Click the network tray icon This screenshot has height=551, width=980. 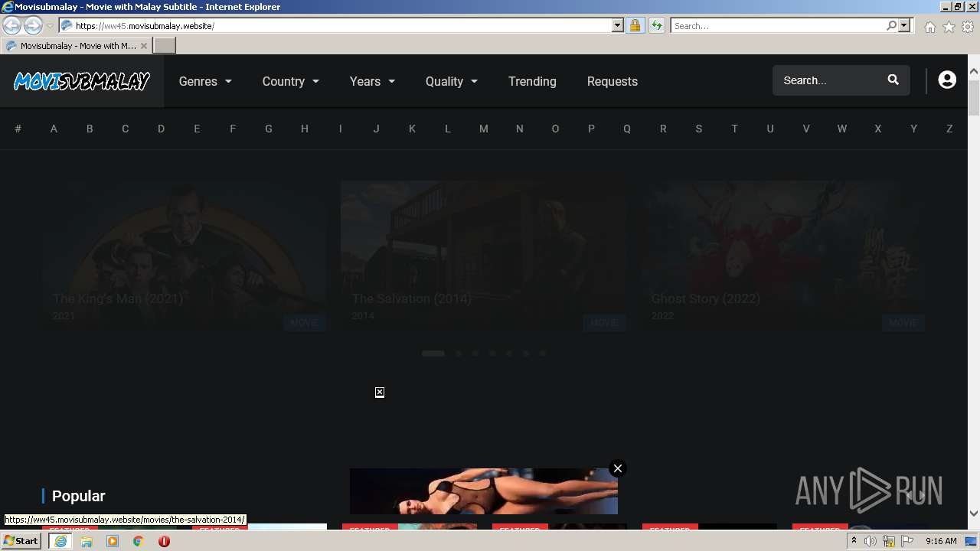point(889,541)
